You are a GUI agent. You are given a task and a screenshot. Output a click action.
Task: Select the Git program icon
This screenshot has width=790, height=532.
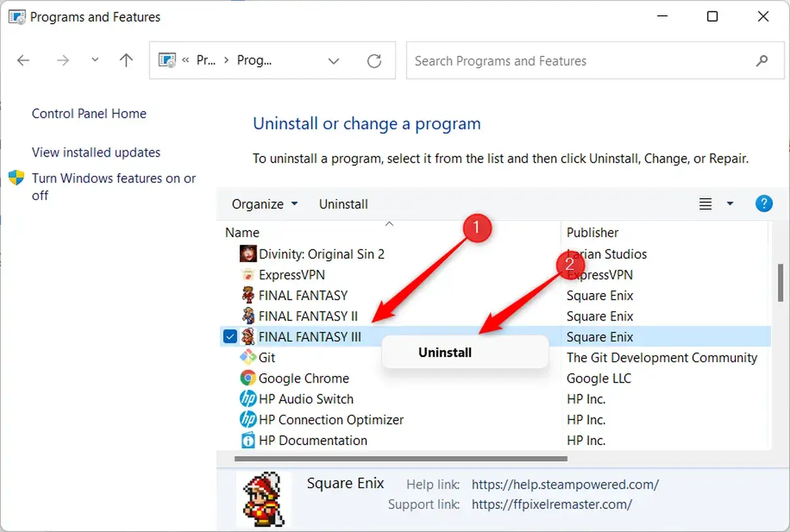pyautogui.click(x=248, y=358)
